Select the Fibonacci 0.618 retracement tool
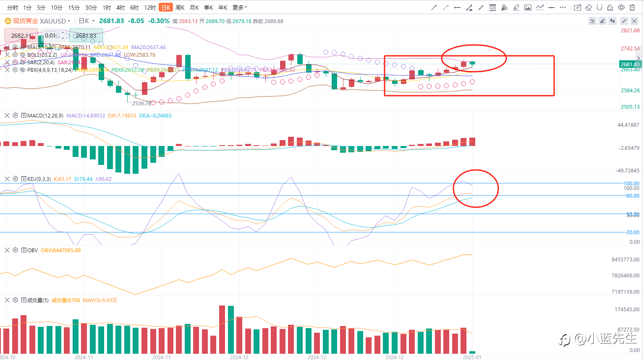Viewport: 644px width, 360px height. [493, 8]
